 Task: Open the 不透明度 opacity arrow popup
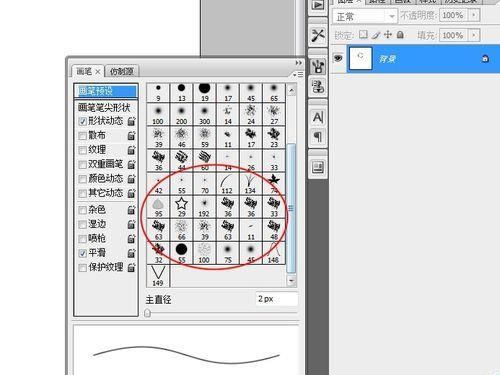point(474,15)
